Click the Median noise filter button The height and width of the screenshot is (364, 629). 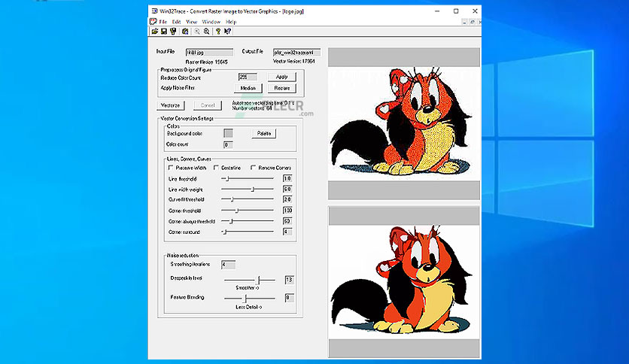[248, 88]
